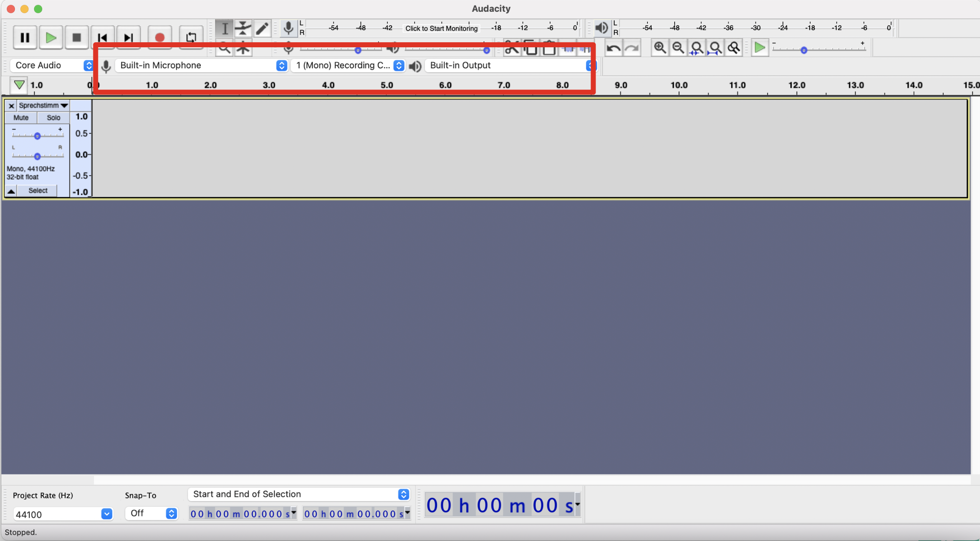Expand the Sprechstimm track dropdown menu
Viewport: 980px width, 541px height.
tap(65, 105)
